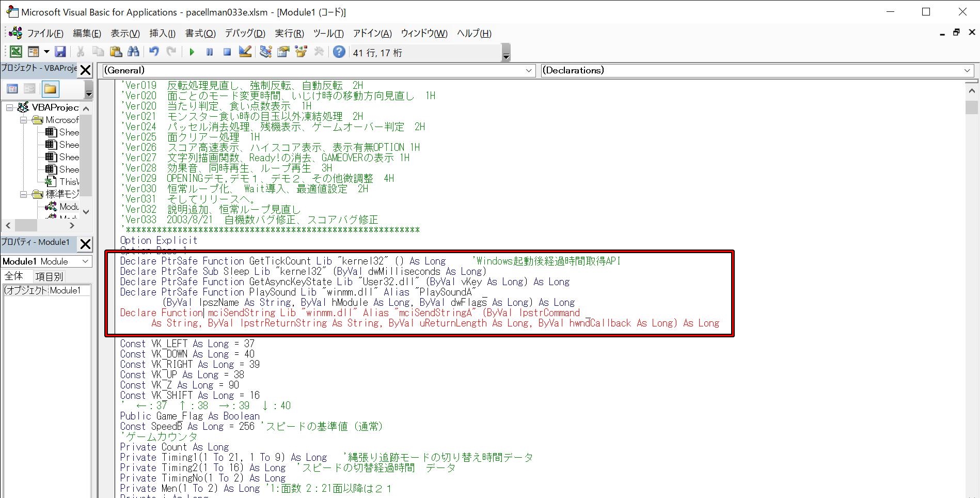
Task: Save pacellman033e.xlsm via toolbar disk icon
Action: coord(61,52)
